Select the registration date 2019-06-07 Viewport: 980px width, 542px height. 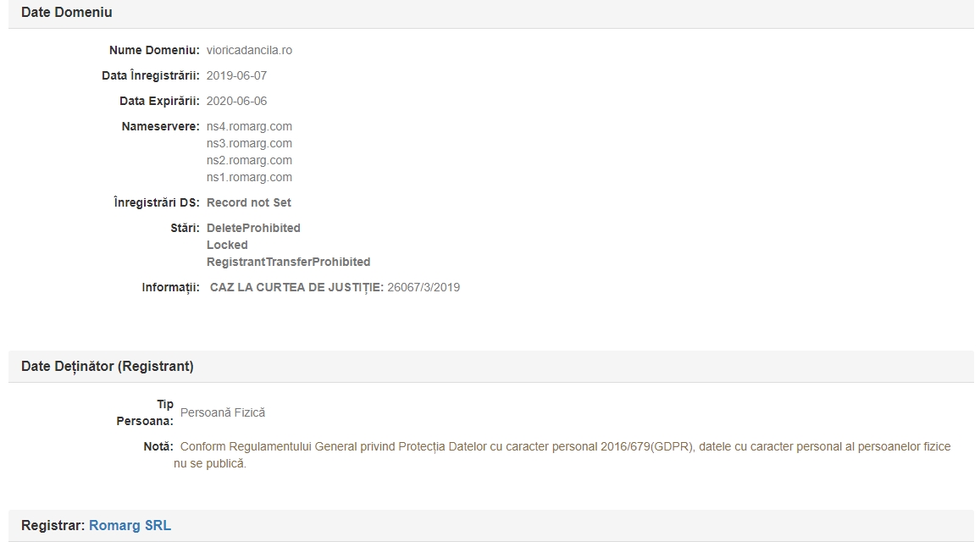[236, 75]
